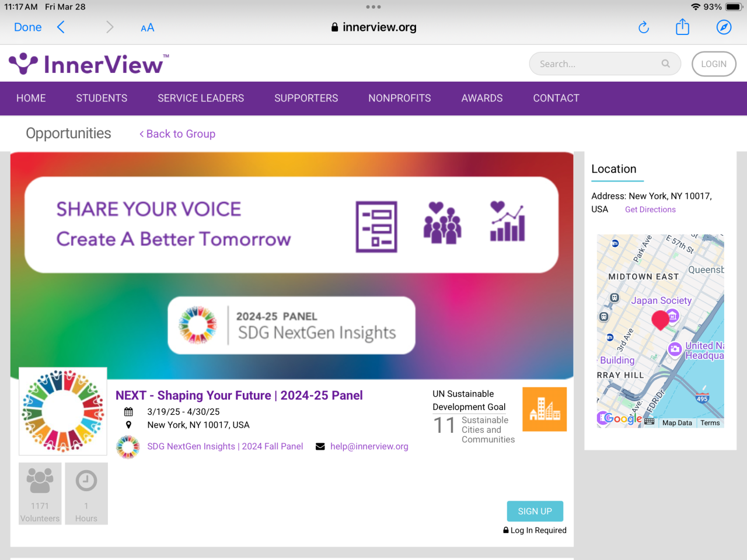This screenshot has width=747, height=560.
Task: Click the search magnifier icon
Action: pyautogui.click(x=666, y=64)
